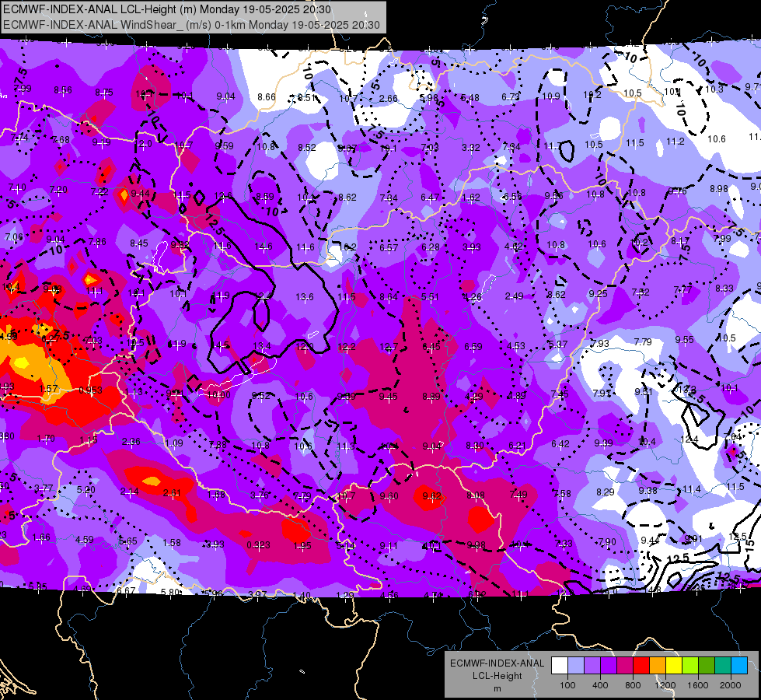
Task: Select the white legend swatch
Action: pyautogui.click(x=560, y=666)
